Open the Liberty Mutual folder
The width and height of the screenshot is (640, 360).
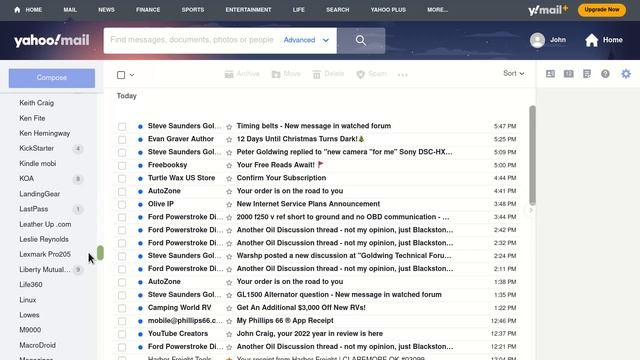(x=45, y=269)
